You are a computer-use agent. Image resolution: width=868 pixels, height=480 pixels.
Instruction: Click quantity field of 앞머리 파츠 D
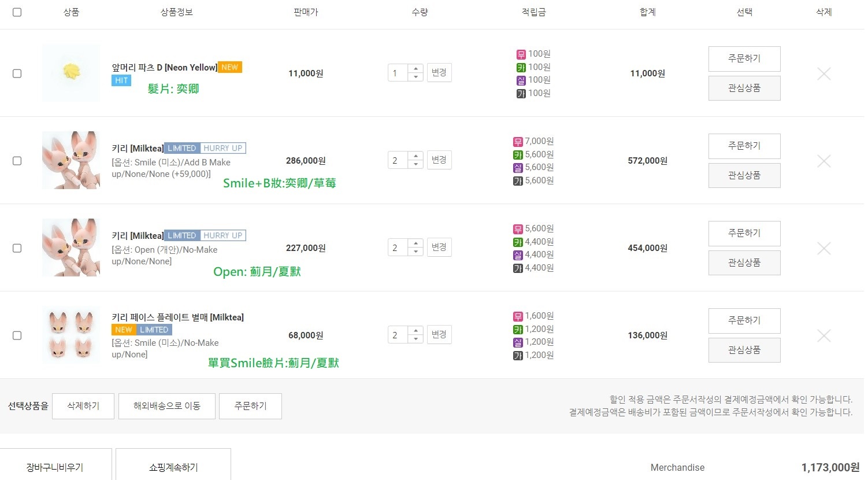[398, 73]
